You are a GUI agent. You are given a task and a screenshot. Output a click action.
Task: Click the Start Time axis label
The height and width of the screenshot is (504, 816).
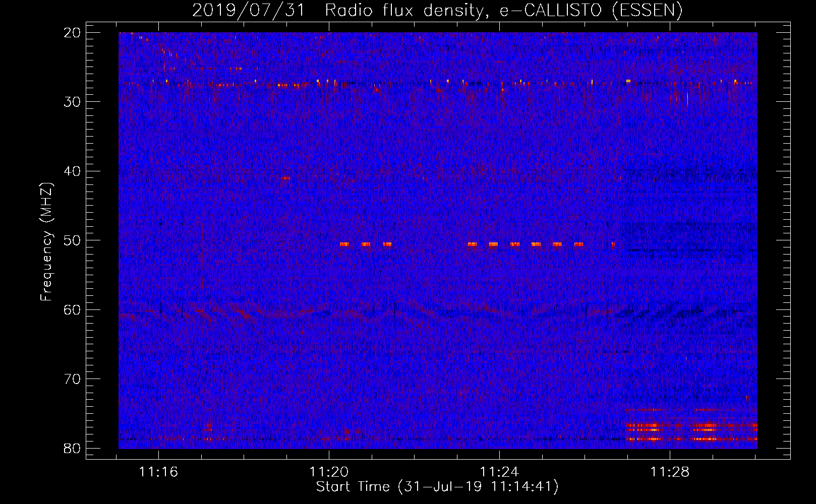tap(437, 487)
